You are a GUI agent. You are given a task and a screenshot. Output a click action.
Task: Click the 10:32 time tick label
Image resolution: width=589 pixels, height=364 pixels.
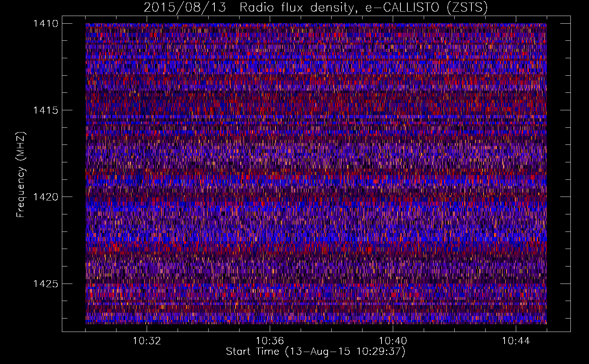click(x=147, y=341)
